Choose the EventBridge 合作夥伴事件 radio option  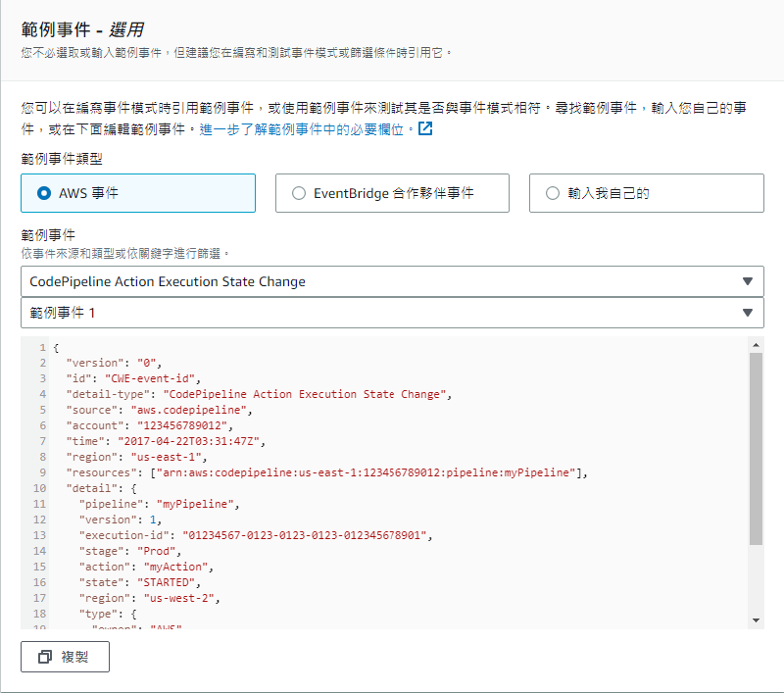click(x=299, y=193)
